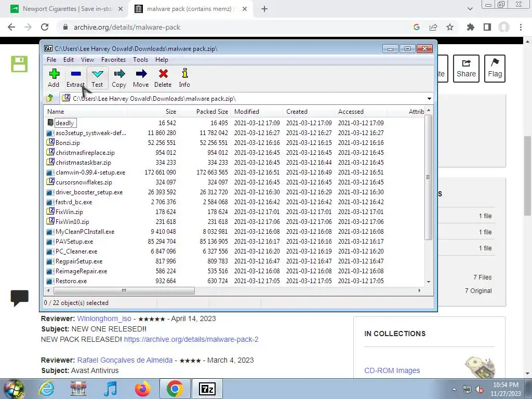Reload the Chrome page

pyautogui.click(x=45, y=27)
